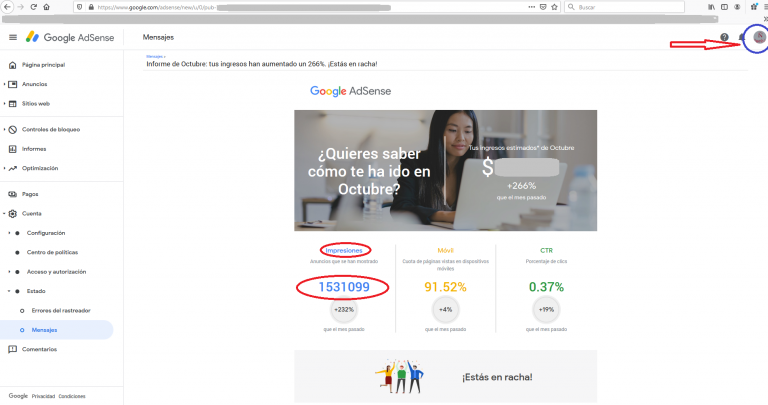
Task: Click the October report banner image
Action: [x=445, y=170]
